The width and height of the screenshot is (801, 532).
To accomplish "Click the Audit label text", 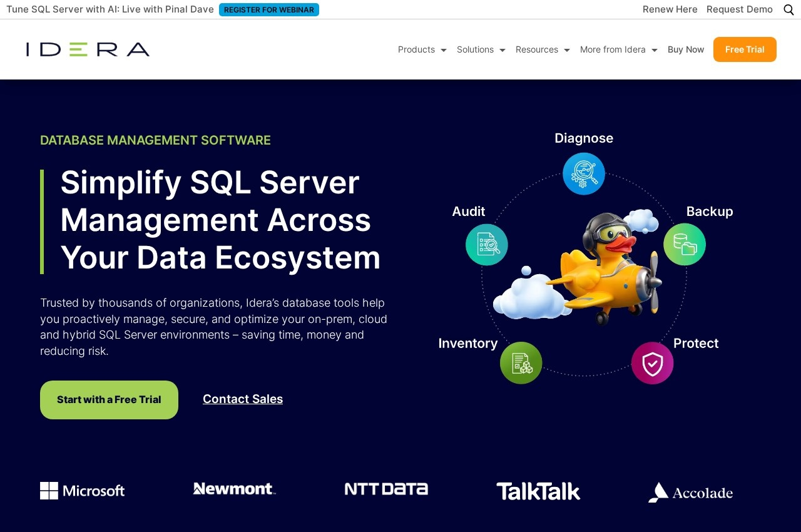I will [x=469, y=212].
